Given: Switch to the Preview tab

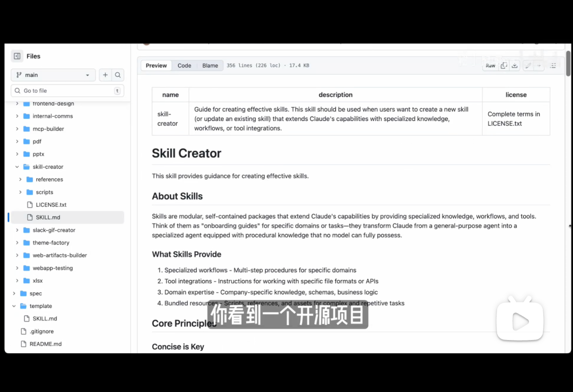Looking at the screenshot, I should 156,65.
